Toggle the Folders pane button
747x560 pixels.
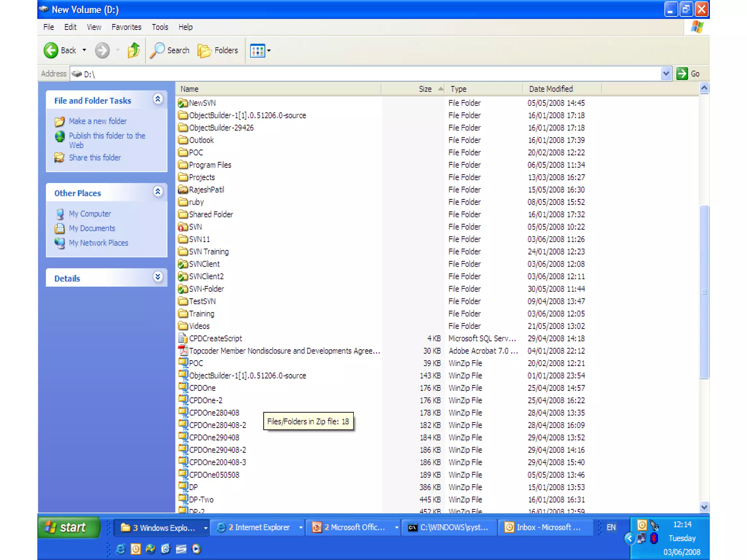click(x=218, y=50)
